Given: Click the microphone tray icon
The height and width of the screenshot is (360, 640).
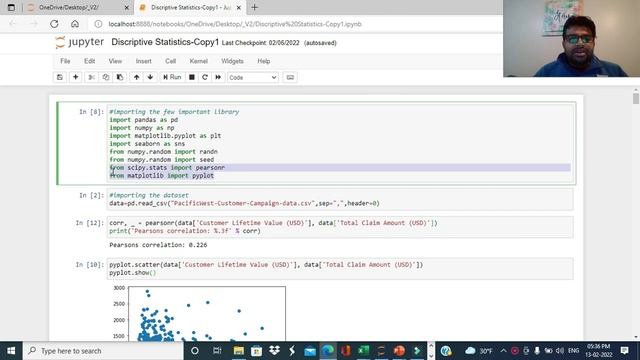Looking at the screenshot, I should (x=537, y=351).
